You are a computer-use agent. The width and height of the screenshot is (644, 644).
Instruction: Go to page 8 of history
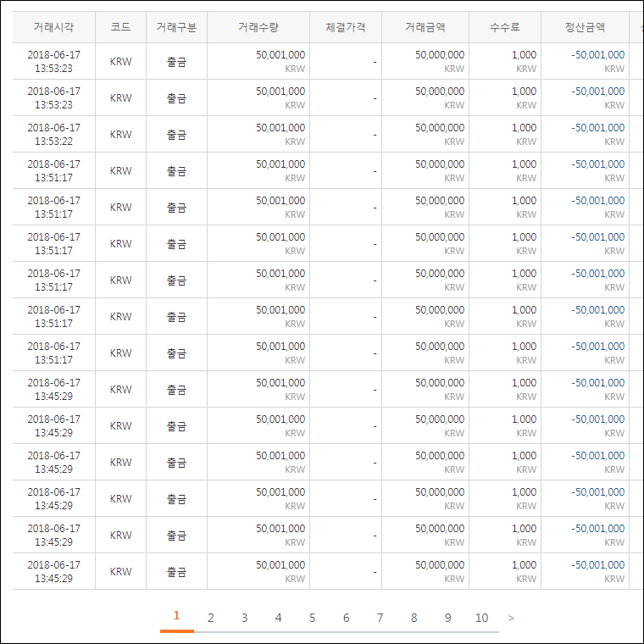click(x=414, y=618)
